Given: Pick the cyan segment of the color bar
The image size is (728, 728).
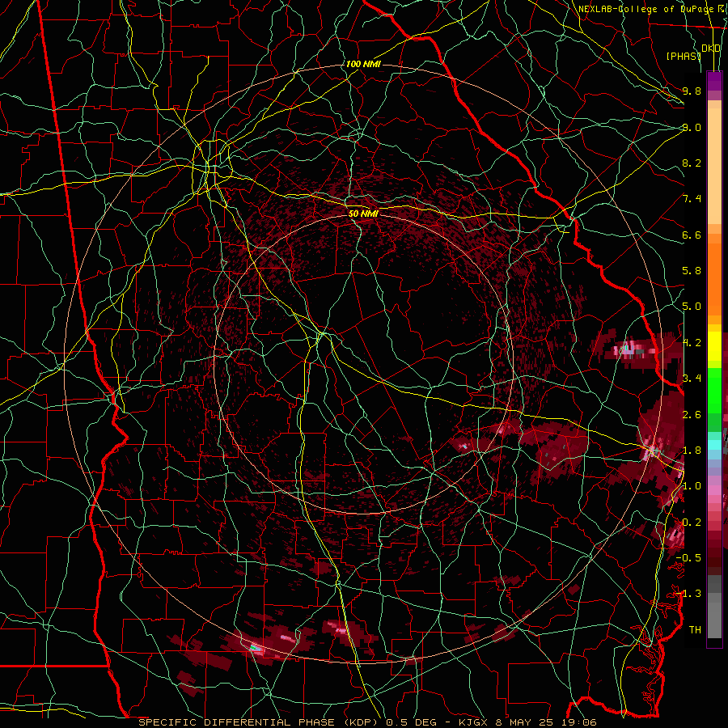Looking at the screenshot, I should tap(714, 445).
